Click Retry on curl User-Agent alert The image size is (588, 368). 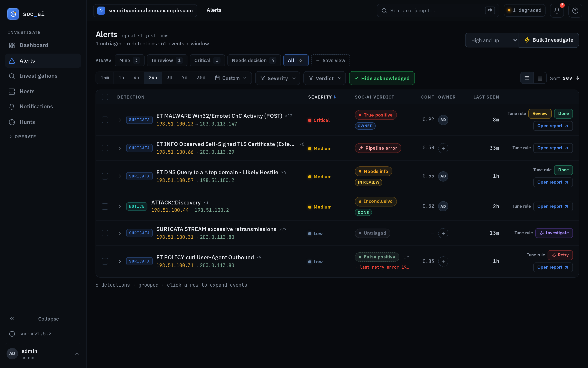click(560, 255)
